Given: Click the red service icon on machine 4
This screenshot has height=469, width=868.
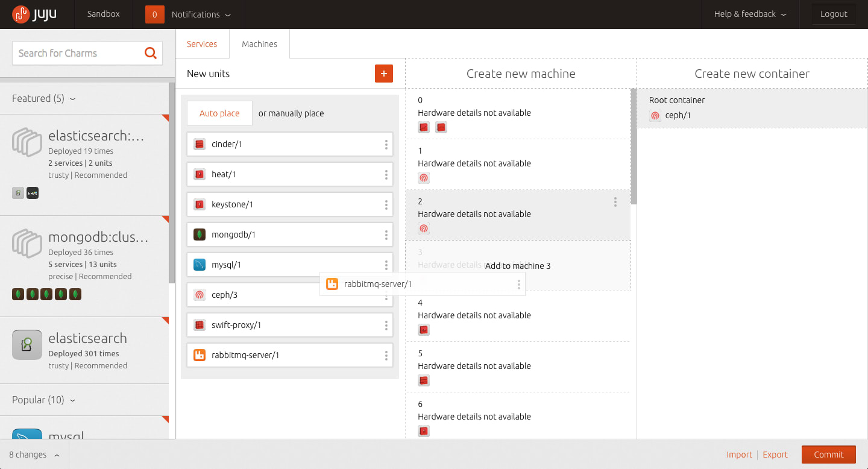Looking at the screenshot, I should [x=424, y=330].
